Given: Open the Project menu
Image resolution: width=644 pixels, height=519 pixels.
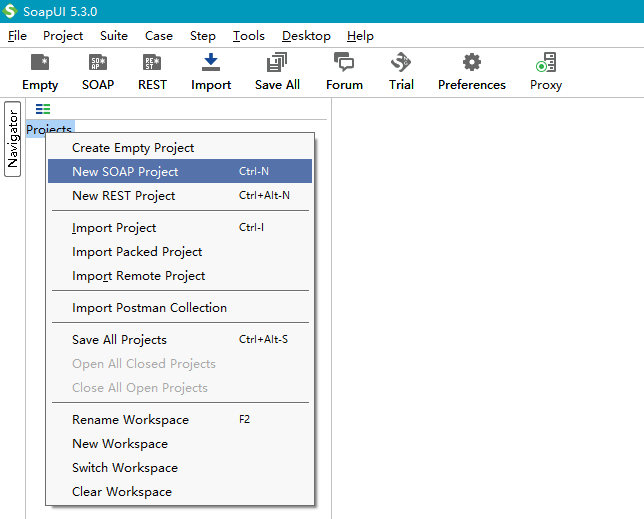Looking at the screenshot, I should click(x=63, y=36).
